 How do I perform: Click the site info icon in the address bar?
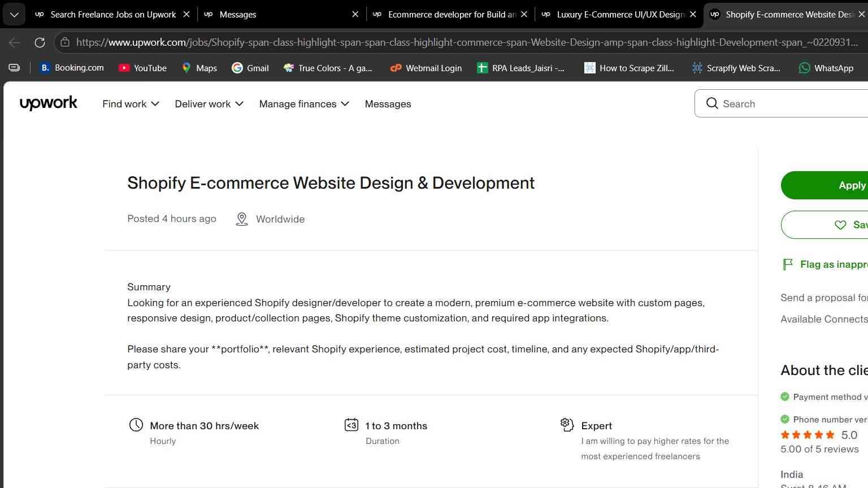click(x=65, y=42)
